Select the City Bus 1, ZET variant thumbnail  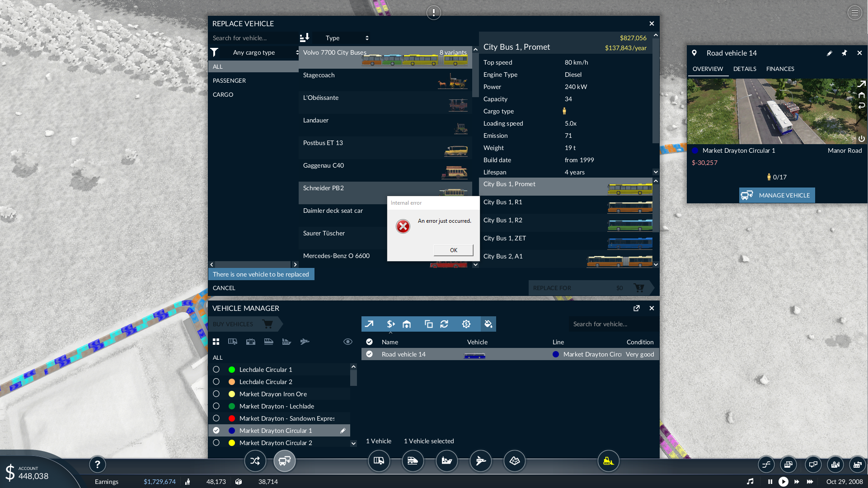pos(629,243)
